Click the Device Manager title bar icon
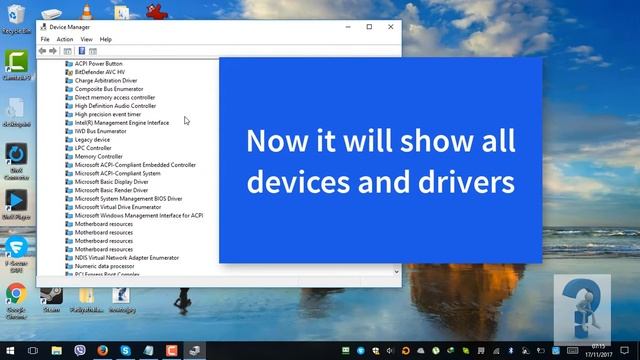Viewport: 640px width, 360px height. (x=43, y=27)
